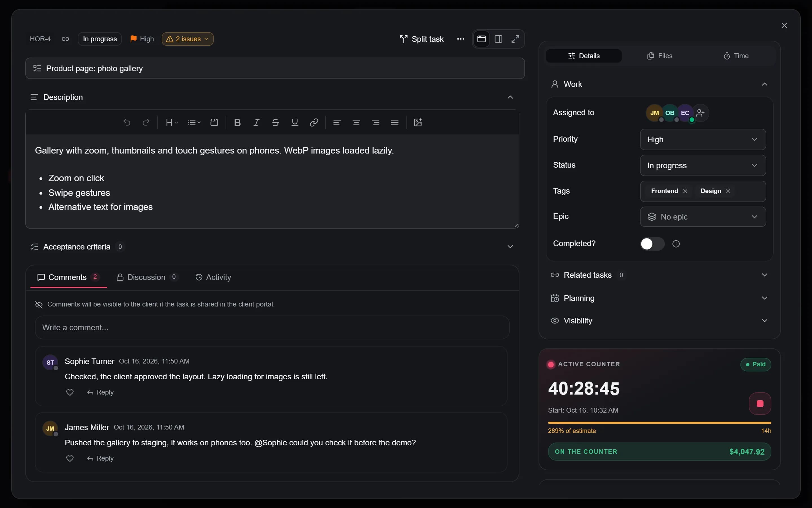812x508 pixels.
Task: Like Sophie Turner's comment
Action: pos(70,392)
